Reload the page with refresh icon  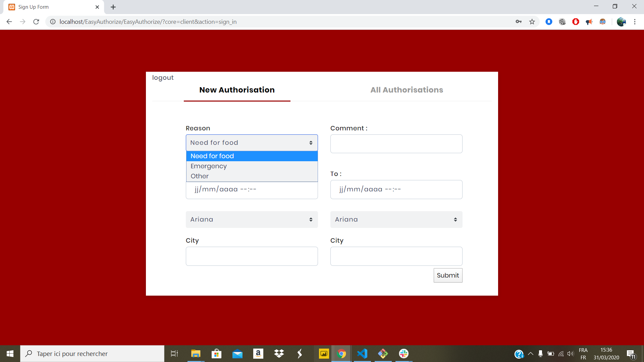[36, 22]
